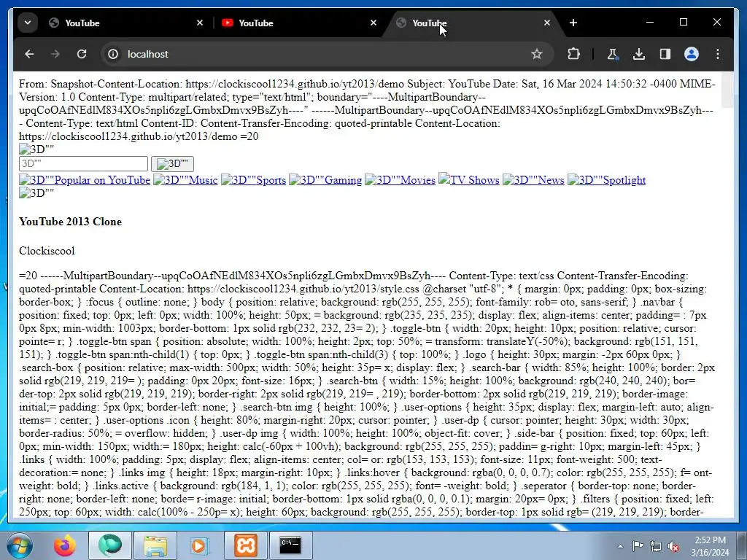This screenshot has height=560, width=747.
Task: Switch to the YouTube tab with red logo
Action: click(299, 23)
